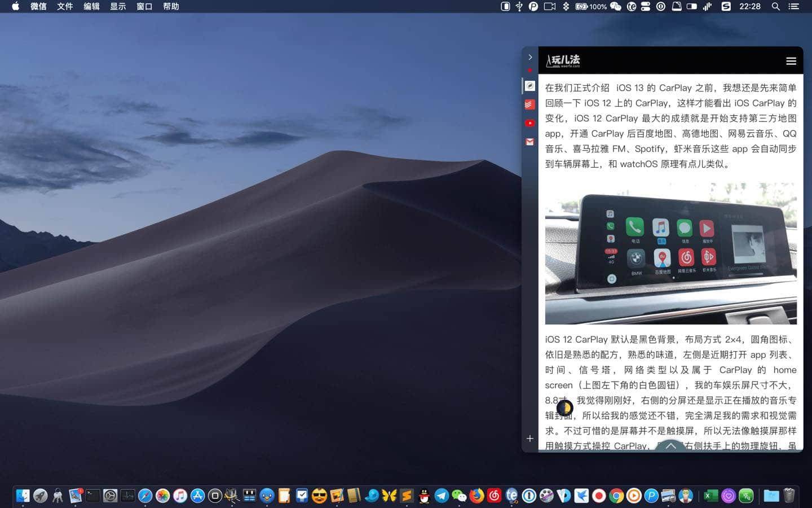Image resolution: width=812 pixels, height=508 pixels.
Task: Open the 窗口 menu
Action: [144, 6]
